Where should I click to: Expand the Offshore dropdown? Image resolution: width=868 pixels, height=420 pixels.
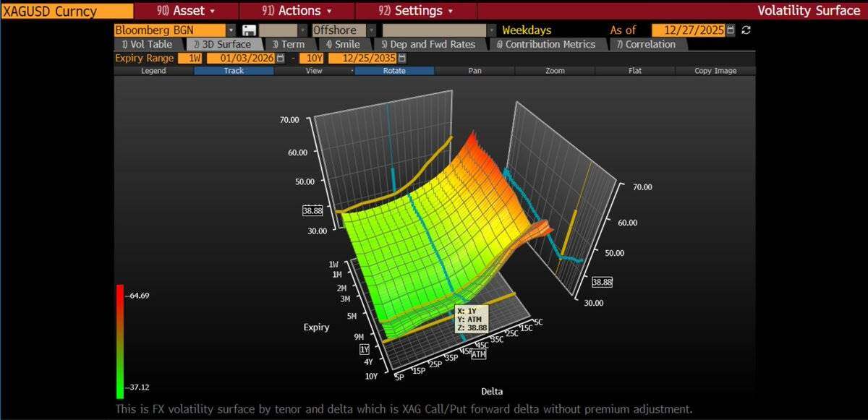coord(371,30)
